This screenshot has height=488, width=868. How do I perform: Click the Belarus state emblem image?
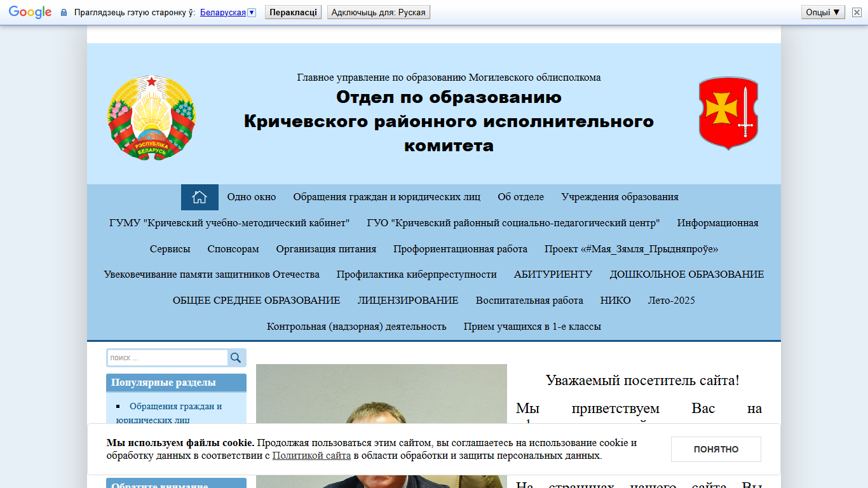pos(151,118)
